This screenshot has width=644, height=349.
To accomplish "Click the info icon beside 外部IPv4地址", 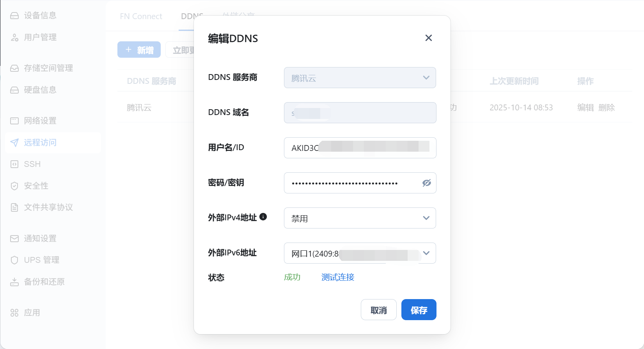I will [263, 217].
